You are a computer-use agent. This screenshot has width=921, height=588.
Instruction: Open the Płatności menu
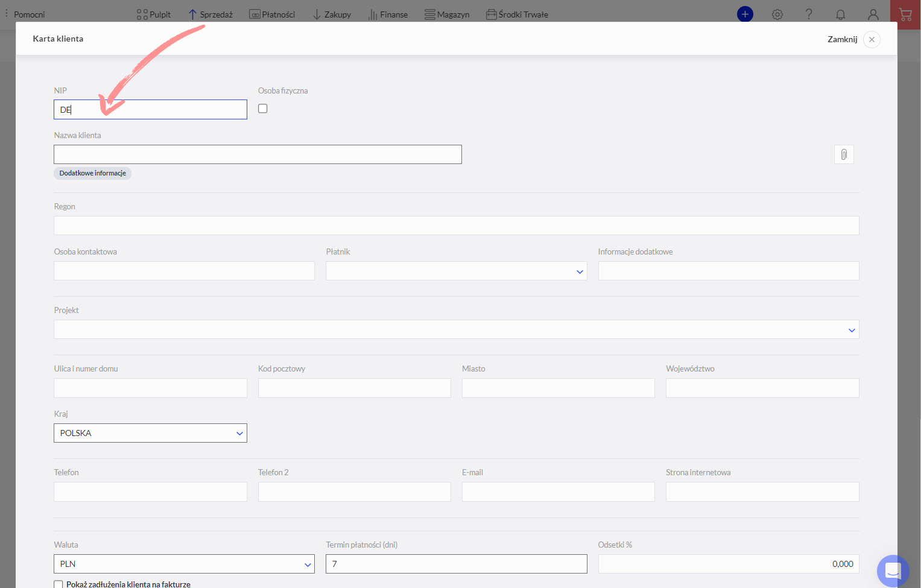point(272,14)
